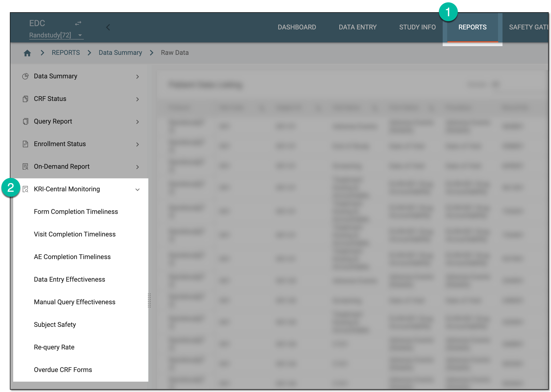Open the DATA ENTRY tab
This screenshot has width=551, height=392.
tap(357, 27)
